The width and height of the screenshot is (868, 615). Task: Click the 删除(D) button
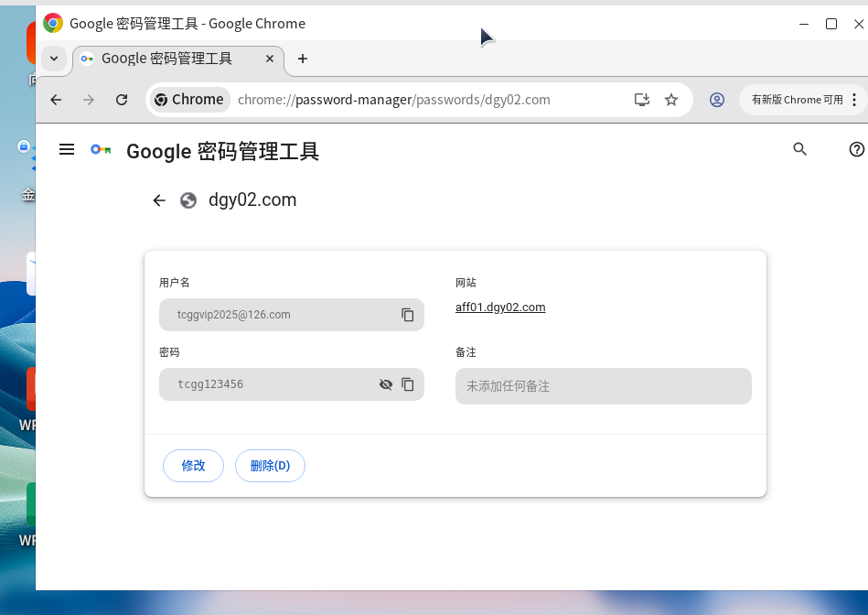point(270,466)
